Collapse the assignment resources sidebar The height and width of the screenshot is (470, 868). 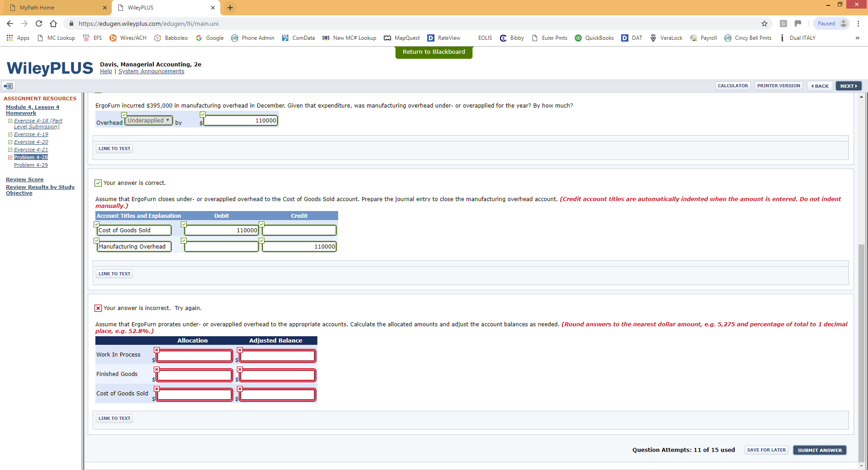(x=9, y=86)
